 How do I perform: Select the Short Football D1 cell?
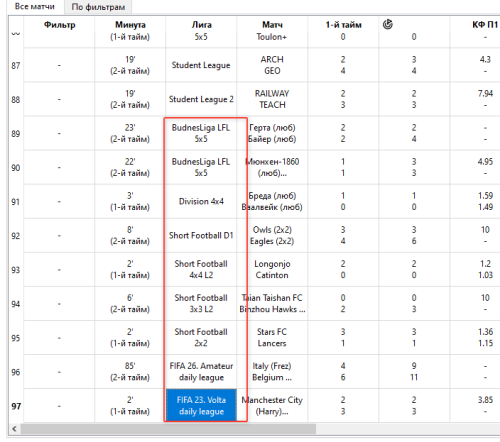(201, 235)
